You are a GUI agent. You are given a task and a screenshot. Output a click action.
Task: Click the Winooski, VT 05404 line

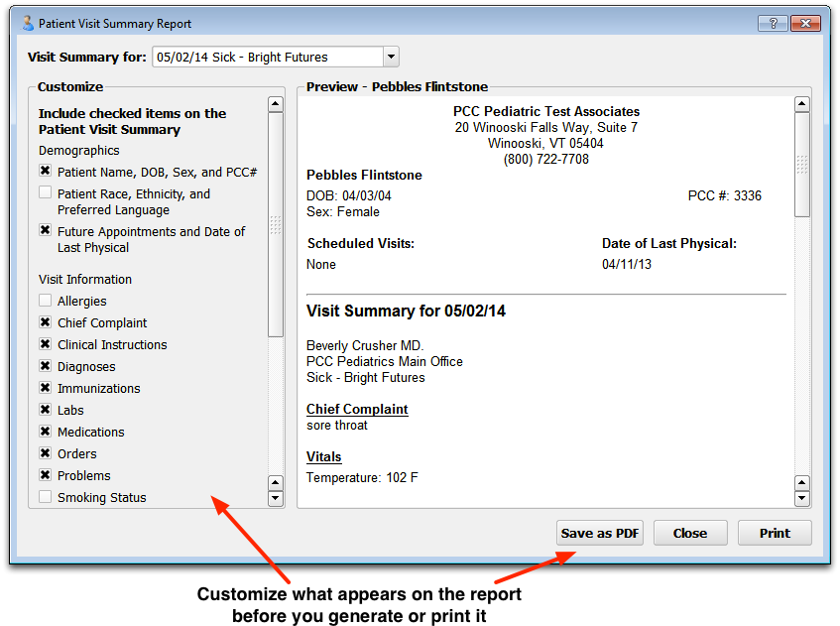click(x=545, y=143)
